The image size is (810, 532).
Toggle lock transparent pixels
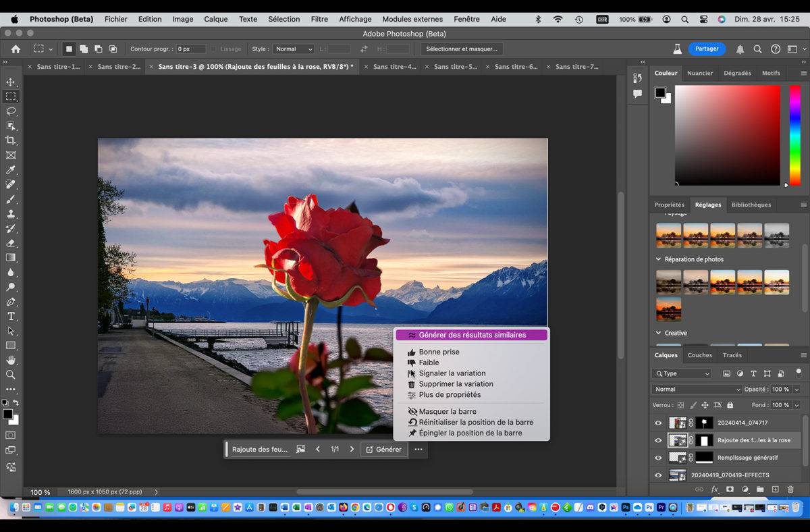coord(680,405)
